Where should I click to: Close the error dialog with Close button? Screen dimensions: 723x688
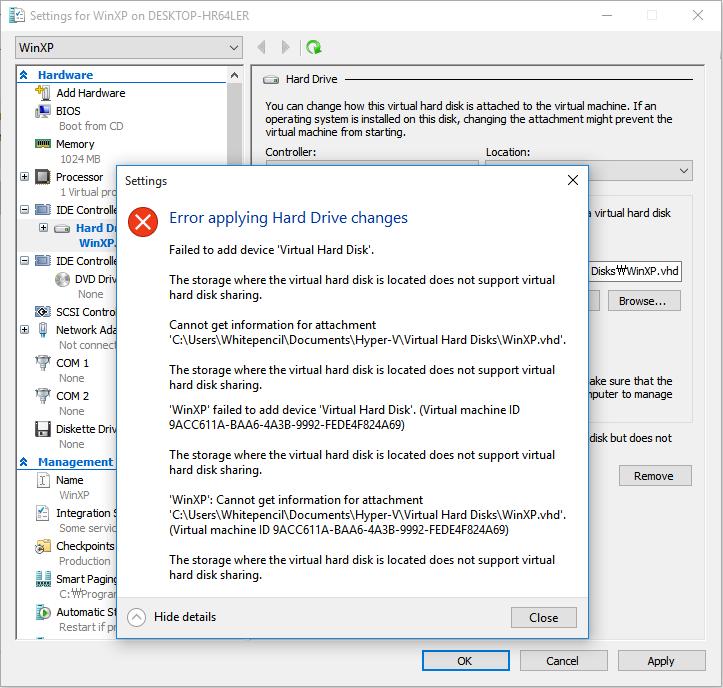click(544, 617)
